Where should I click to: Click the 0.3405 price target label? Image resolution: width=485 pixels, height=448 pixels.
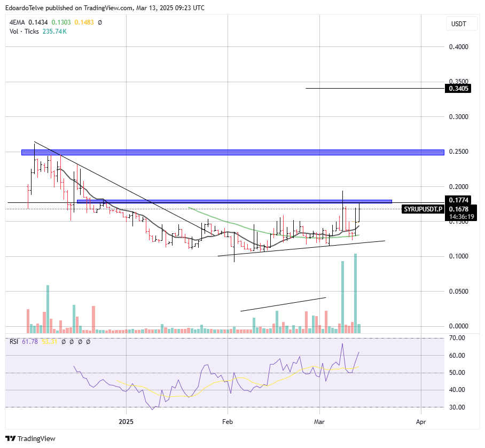click(458, 89)
